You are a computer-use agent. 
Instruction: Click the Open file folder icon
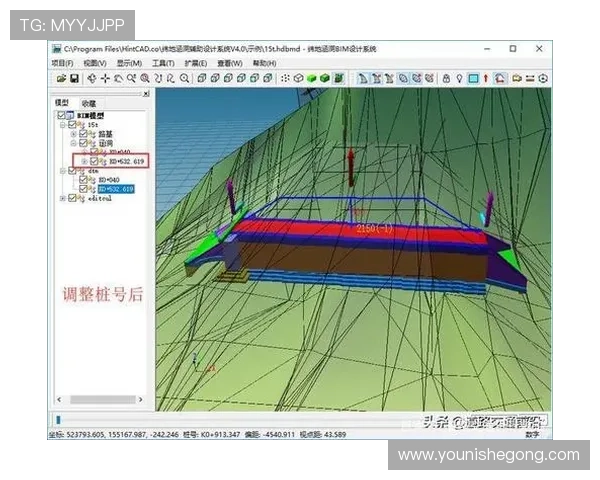(x=61, y=78)
